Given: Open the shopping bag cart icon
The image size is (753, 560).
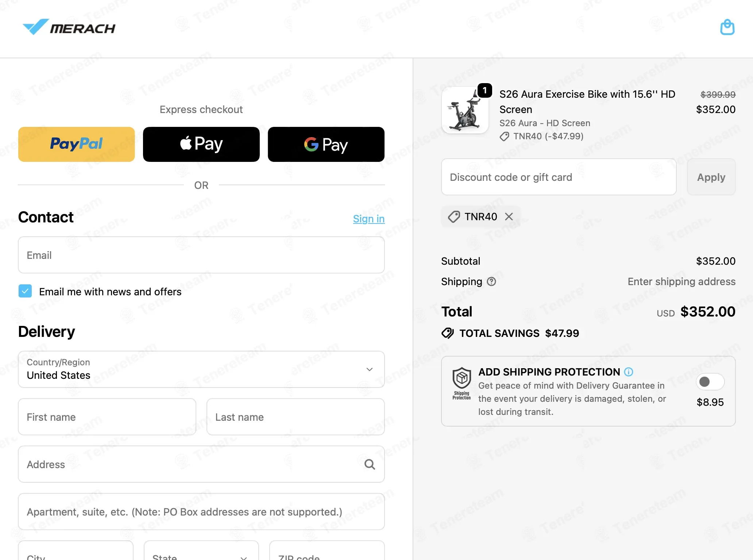Looking at the screenshot, I should pos(727,27).
